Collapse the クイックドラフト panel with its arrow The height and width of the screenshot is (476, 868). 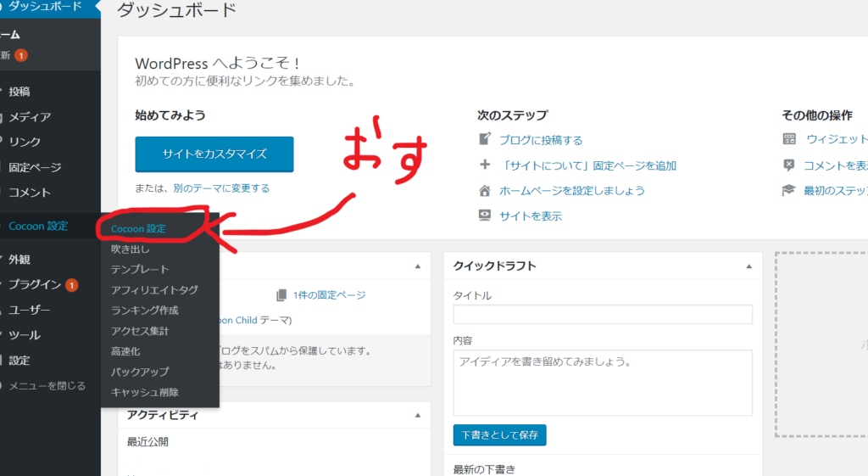[749, 266]
